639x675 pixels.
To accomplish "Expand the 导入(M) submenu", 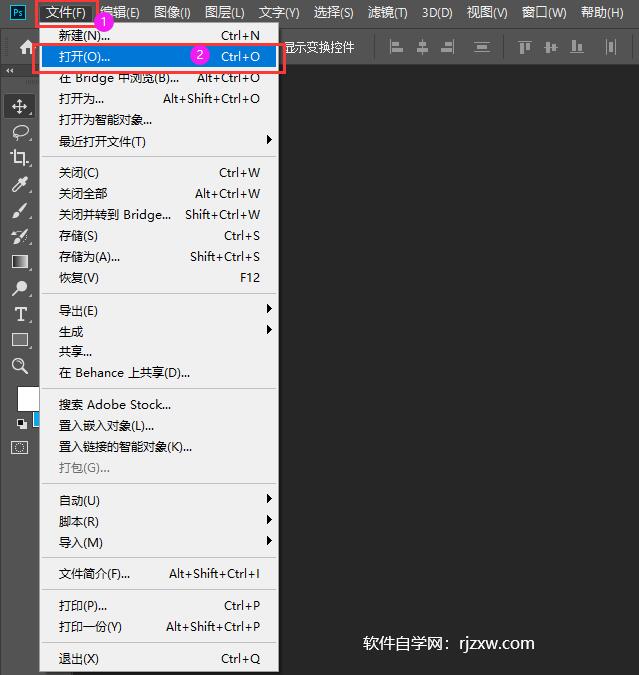I will tap(159, 542).
